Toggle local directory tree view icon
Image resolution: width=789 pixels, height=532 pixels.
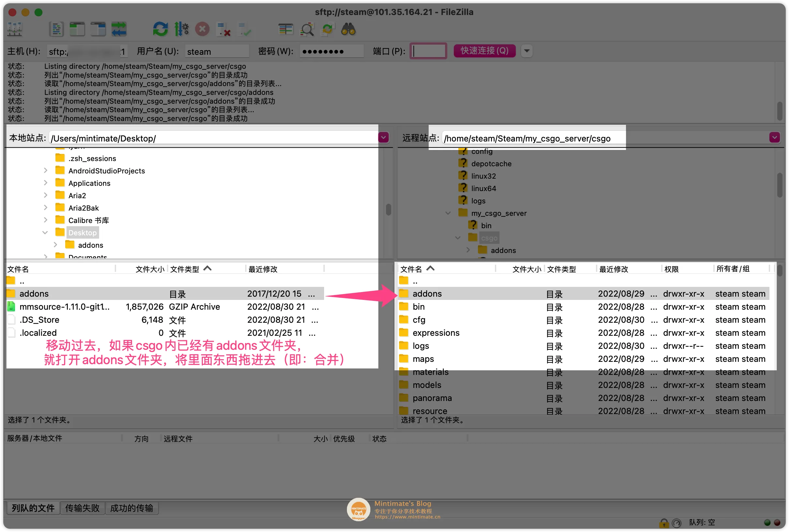[x=77, y=30]
